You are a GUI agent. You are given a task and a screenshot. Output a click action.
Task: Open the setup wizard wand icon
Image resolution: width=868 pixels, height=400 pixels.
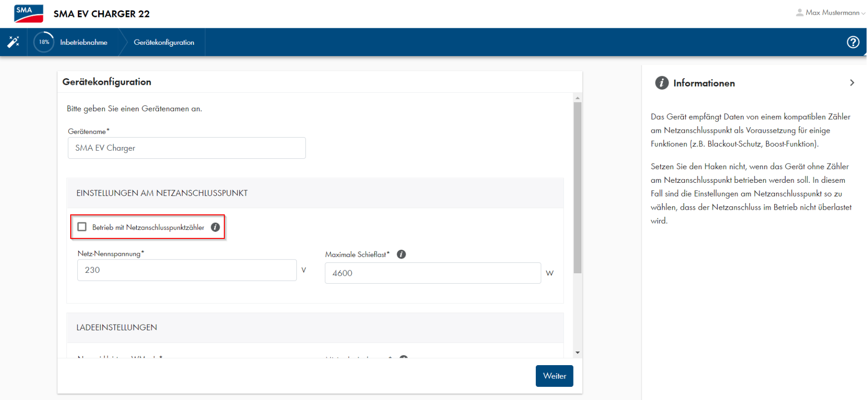pyautogui.click(x=13, y=42)
